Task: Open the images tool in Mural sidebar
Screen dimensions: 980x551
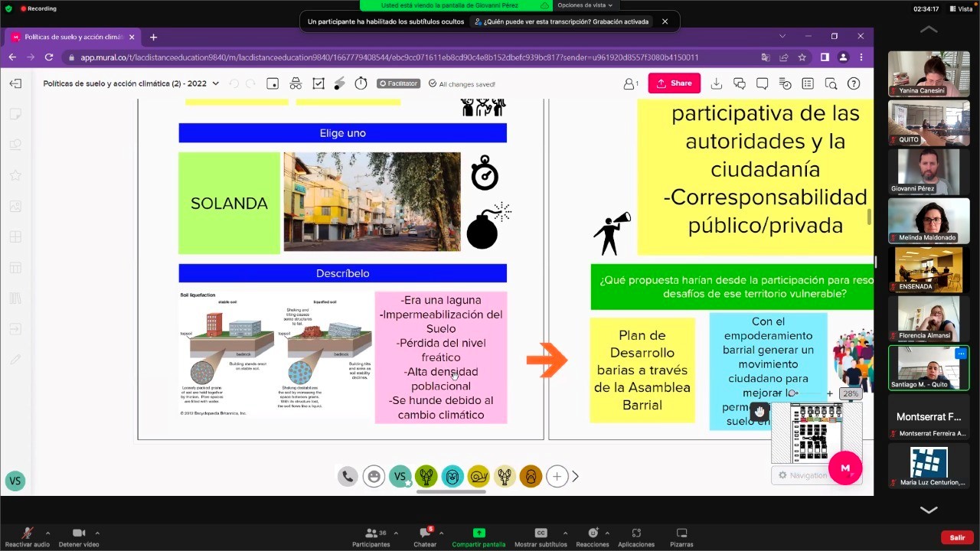Action: click(x=15, y=206)
